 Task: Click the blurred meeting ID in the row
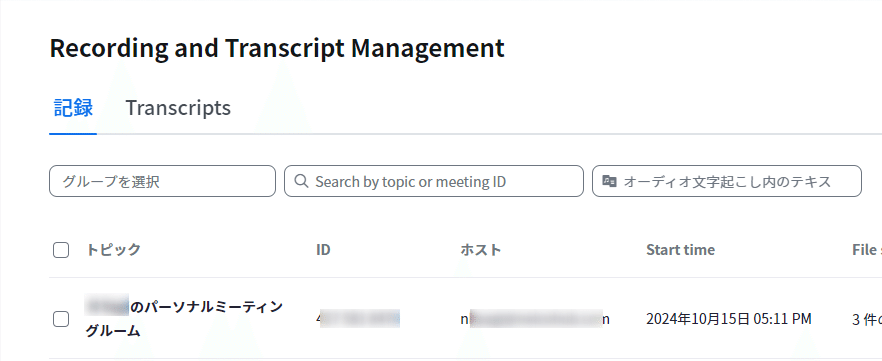click(358, 319)
